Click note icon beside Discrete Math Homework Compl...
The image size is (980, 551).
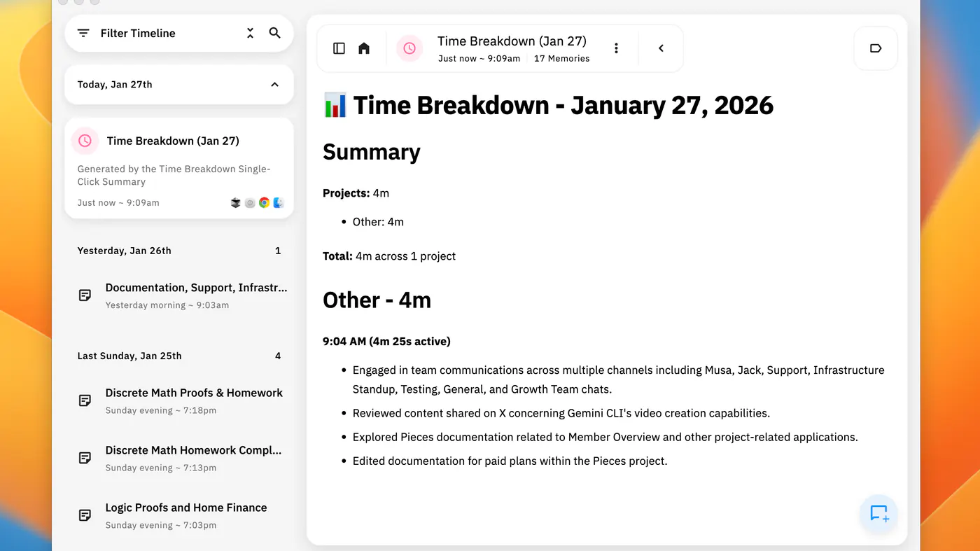(x=85, y=458)
